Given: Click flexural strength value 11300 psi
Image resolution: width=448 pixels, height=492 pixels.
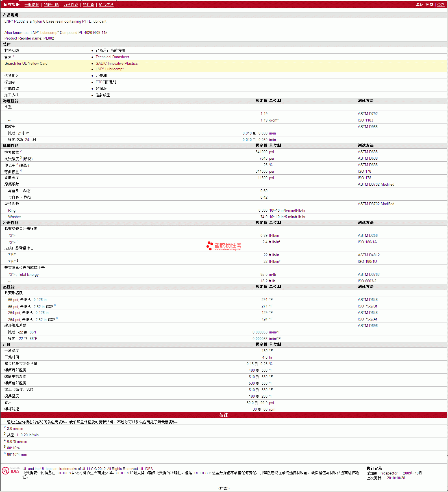Looking at the screenshot, I should pyautogui.click(x=266, y=178).
